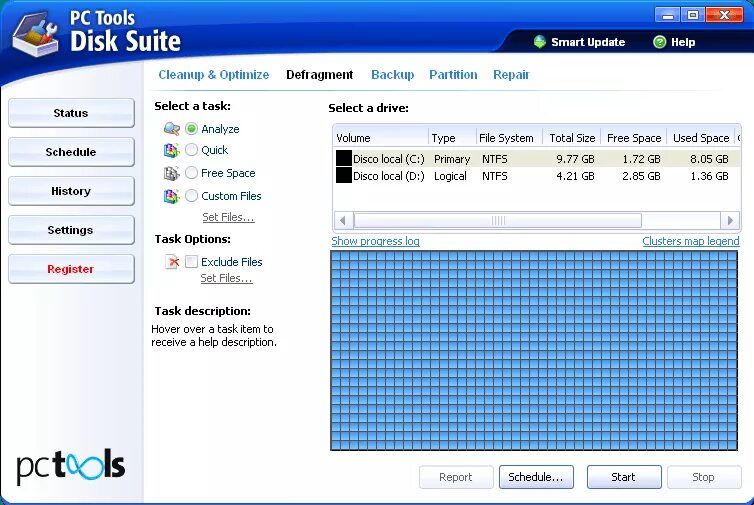The image size is (754, 505).
Task: Select the Custom Files radio button
Action: pyautogui.click(x=191, y=196)
